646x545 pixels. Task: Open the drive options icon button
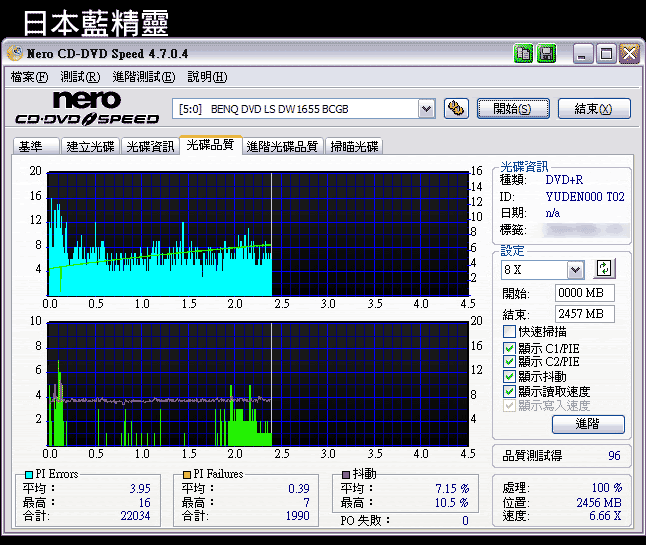click(x=456, y=109)
